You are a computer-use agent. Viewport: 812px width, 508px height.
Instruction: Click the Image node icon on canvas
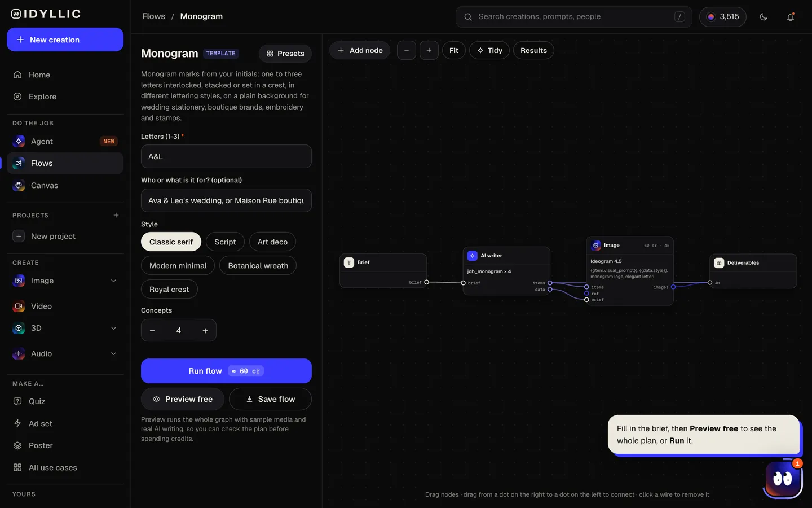tap(596, 246)
